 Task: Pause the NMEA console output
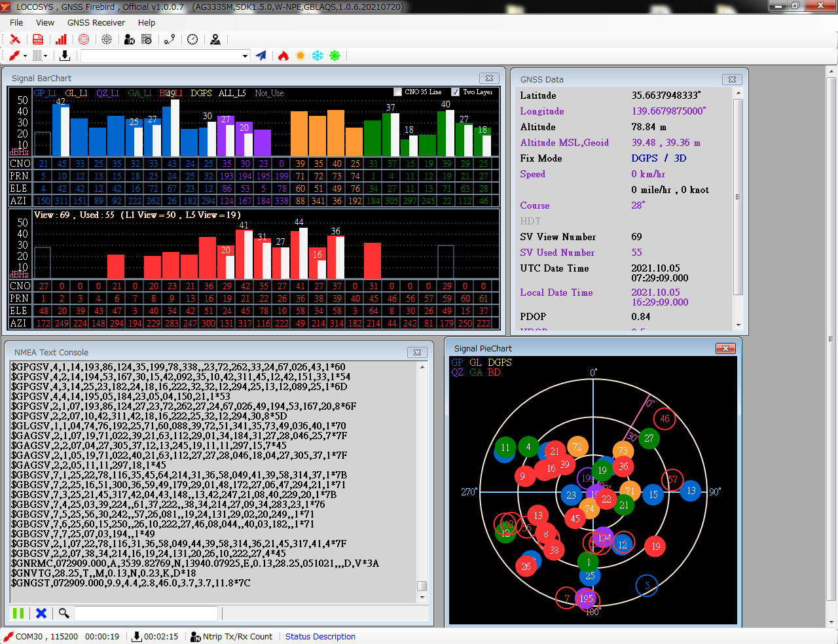18,613
